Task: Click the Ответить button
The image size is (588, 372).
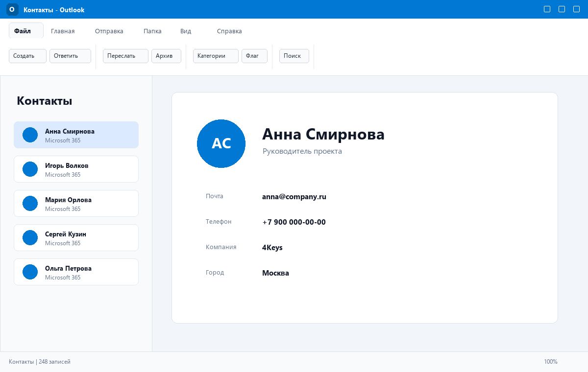Action: point(70,56)
